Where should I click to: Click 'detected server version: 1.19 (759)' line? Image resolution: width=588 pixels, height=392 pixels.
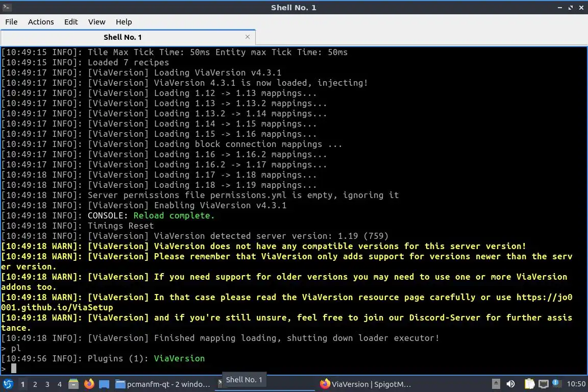click(194, 236)
